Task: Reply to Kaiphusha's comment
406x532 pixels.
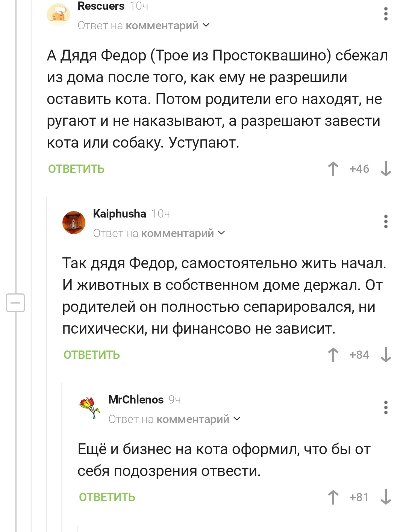Action: 92,355
